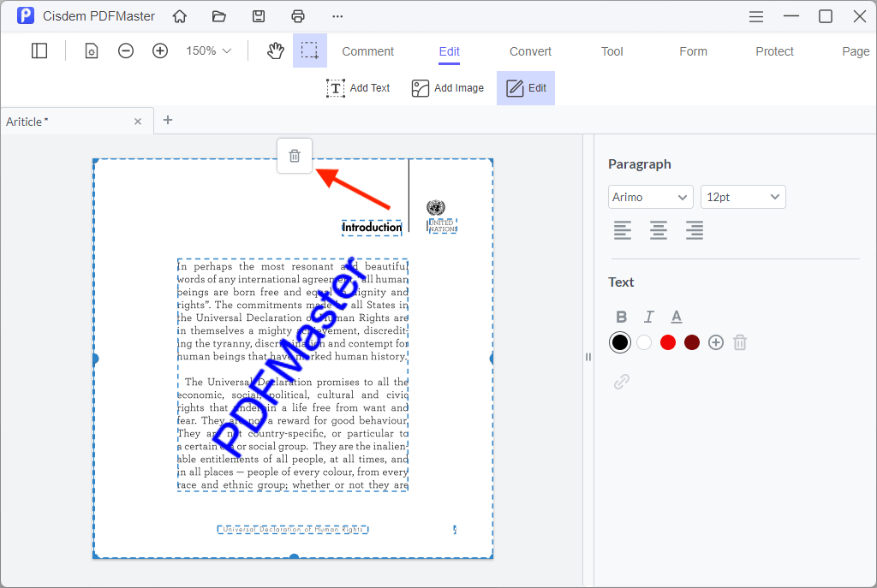Activate the marquee selection tool

(310, 51)
